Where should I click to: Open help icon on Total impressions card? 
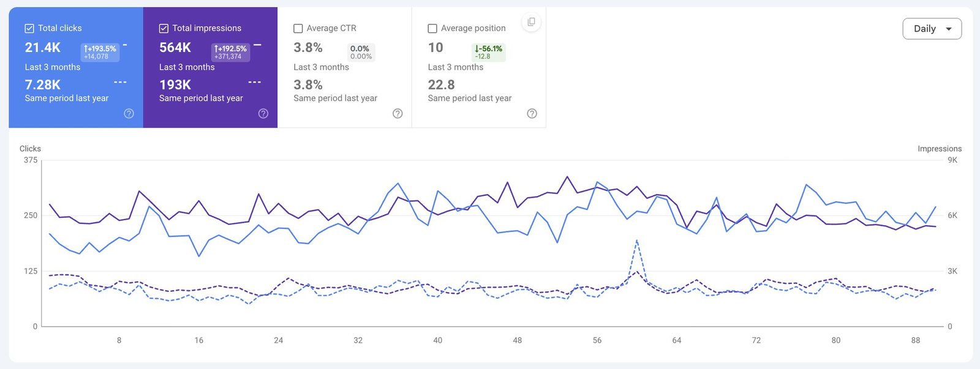[263, 113]
